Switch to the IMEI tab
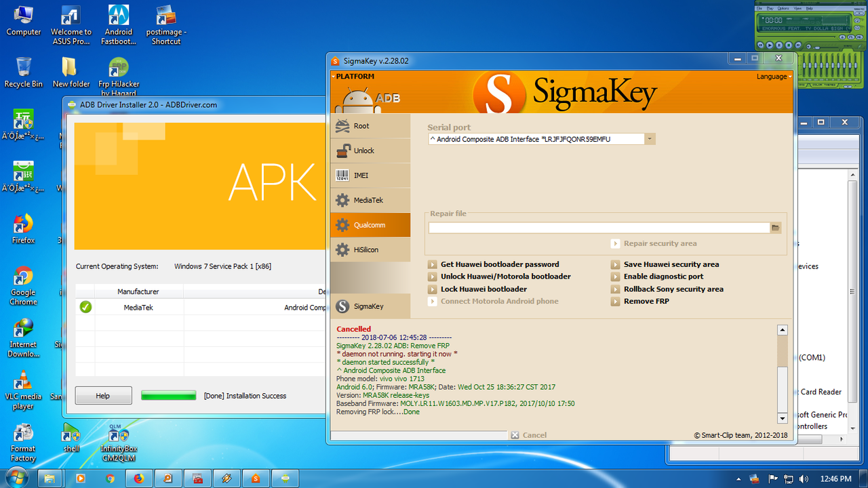 370,176
